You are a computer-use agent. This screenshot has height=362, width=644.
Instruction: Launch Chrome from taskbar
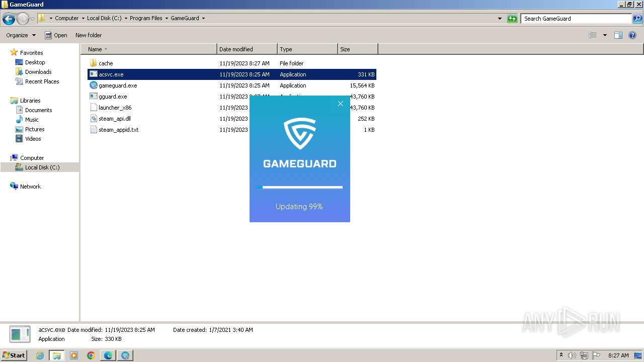point(91,355)
